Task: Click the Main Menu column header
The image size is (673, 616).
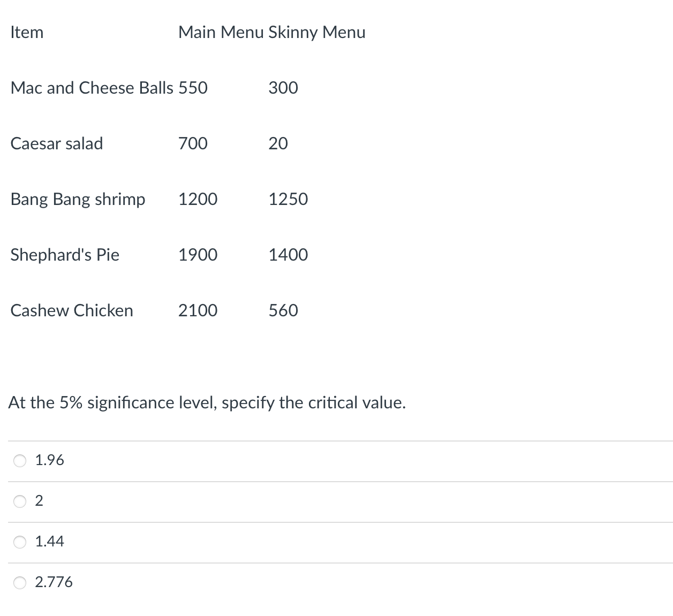Action: point(221,32)
